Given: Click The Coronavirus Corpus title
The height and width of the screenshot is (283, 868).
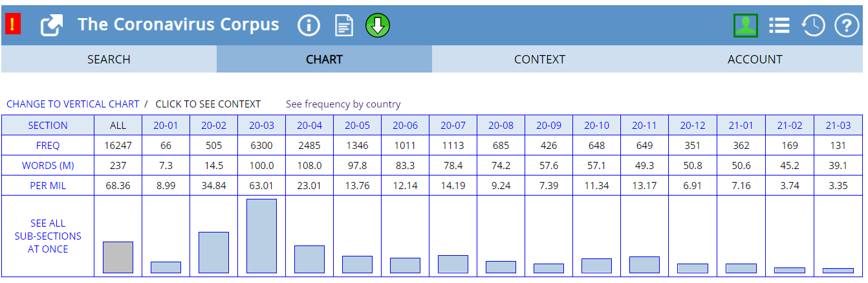Looking at the screenshot, I should pos(179,25).
